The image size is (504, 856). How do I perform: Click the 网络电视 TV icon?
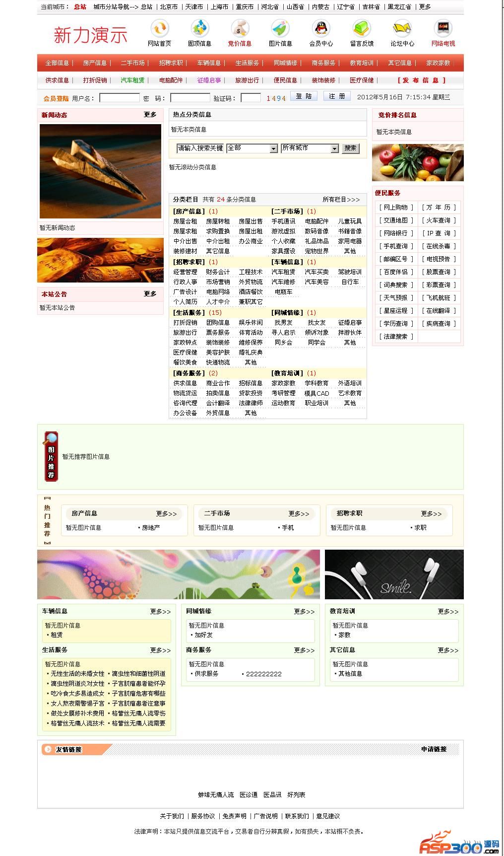pyautogui.click(x=443, y=28)
